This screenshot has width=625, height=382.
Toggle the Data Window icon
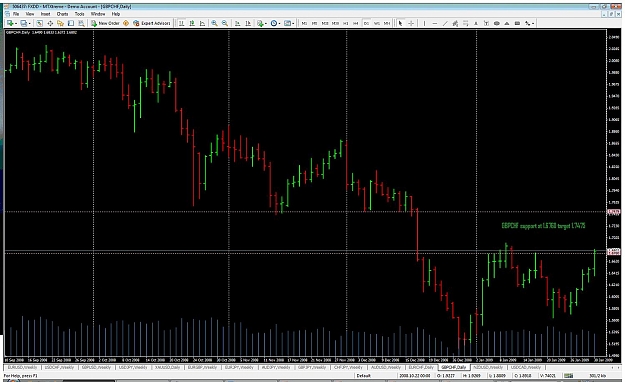coord(50,23)
